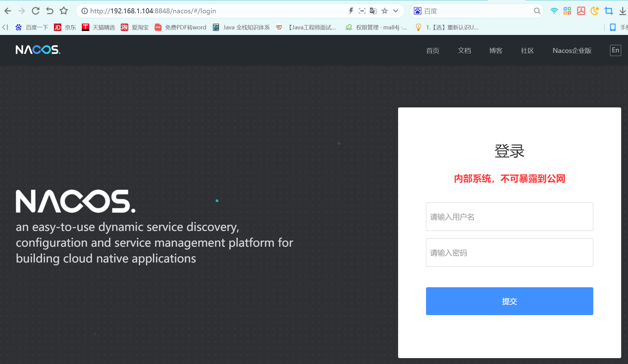Open the 文档 navigation item
This screenshot has height=364, width=628.
[464, 50]
